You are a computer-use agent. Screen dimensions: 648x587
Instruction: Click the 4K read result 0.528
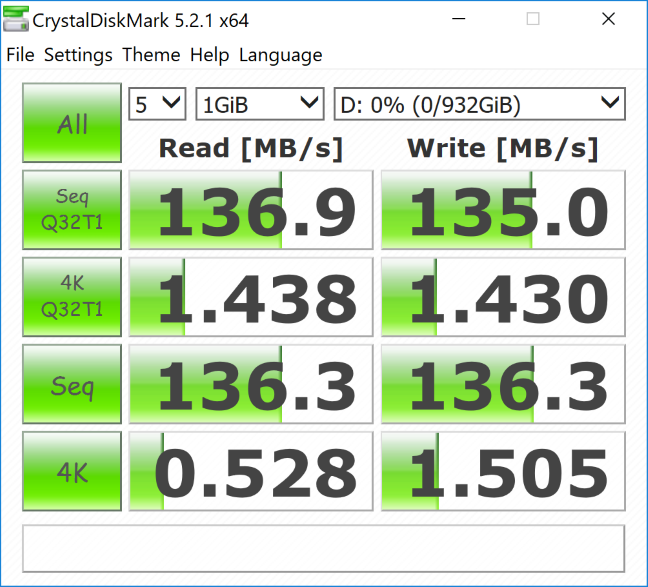[251, 472]
